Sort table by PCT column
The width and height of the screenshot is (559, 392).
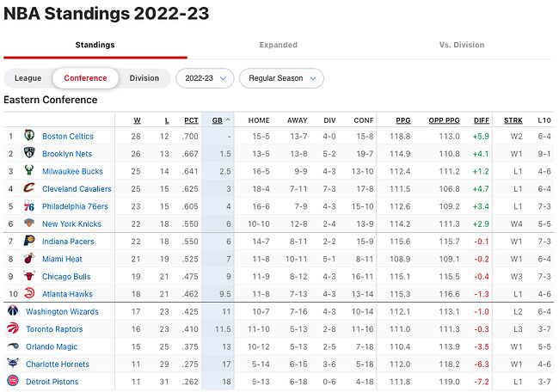click(192, 120)
